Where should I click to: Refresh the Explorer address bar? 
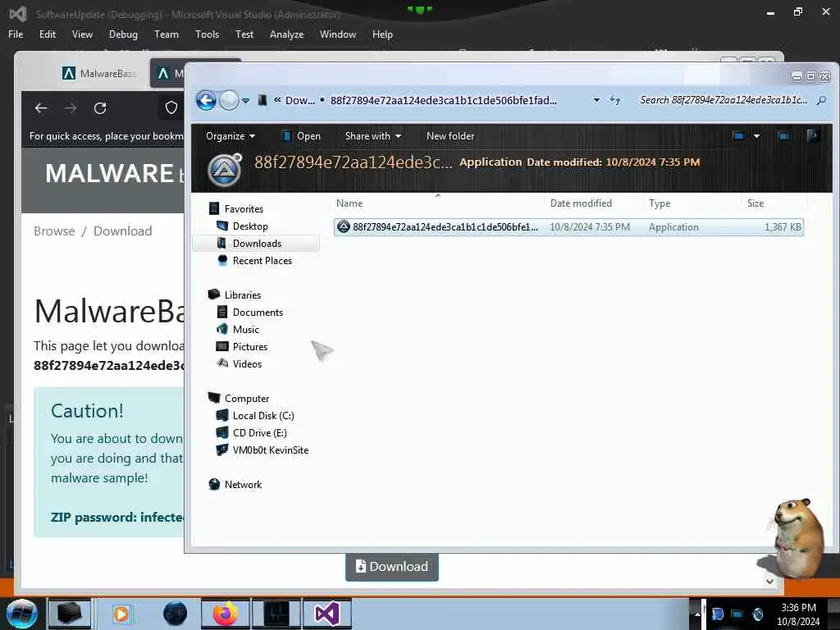tap(615, 100)
